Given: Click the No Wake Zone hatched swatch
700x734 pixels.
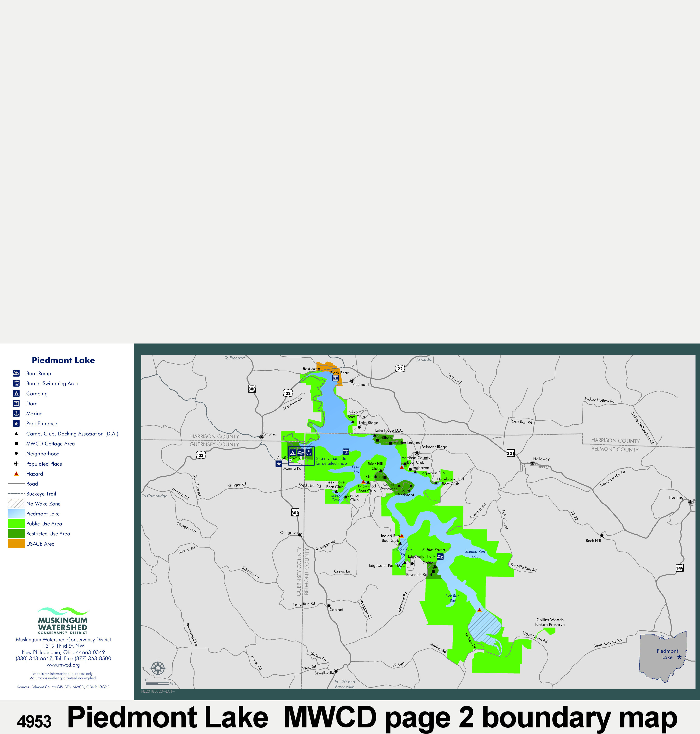Looking at the screenshot, I should pos(16,503).
